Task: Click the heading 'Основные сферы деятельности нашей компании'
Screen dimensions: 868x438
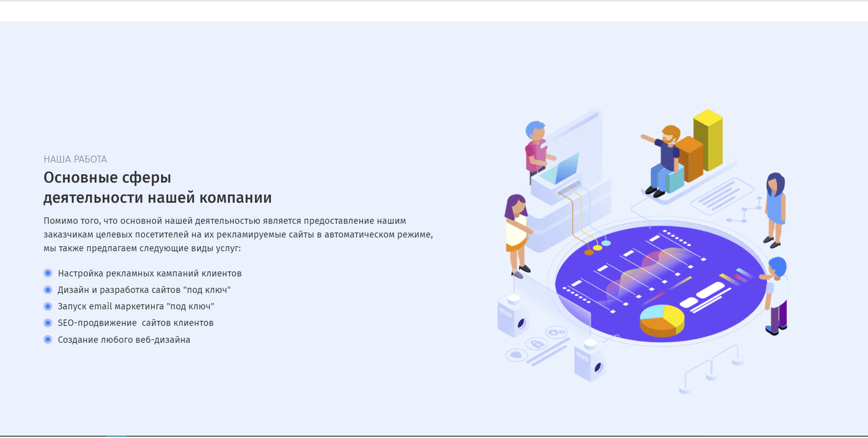Action: pos(158,188)
